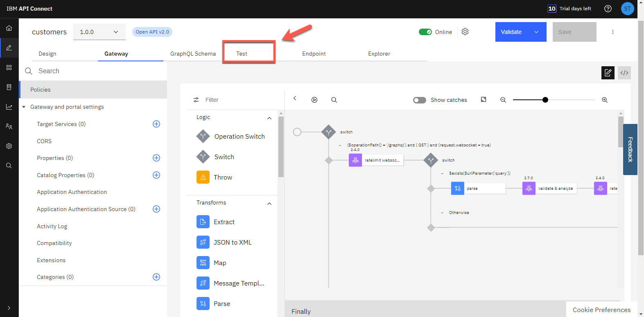Collapse the Transforms policy section
The image size is (644, 317).
pyautogui.click(x=269, y=204)
